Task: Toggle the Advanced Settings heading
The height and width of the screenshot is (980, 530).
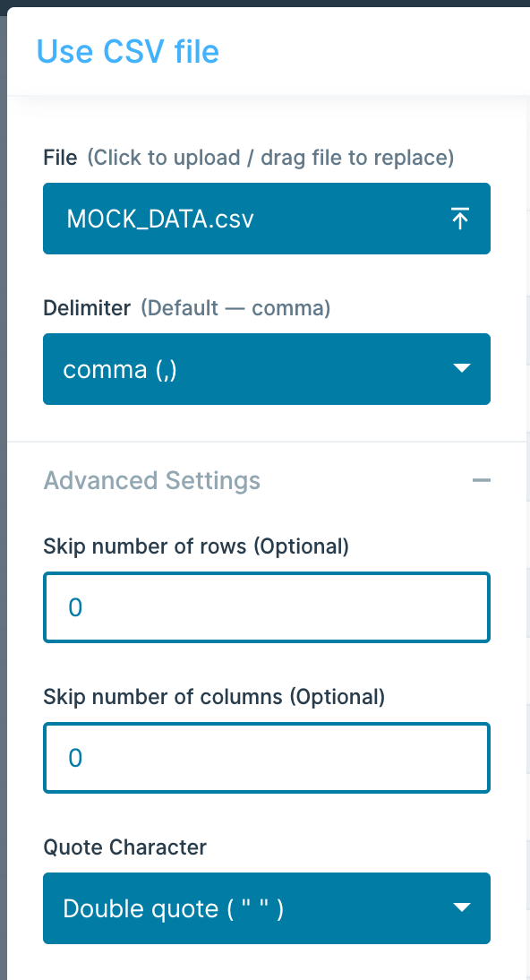Action: (x=152, y=481)
